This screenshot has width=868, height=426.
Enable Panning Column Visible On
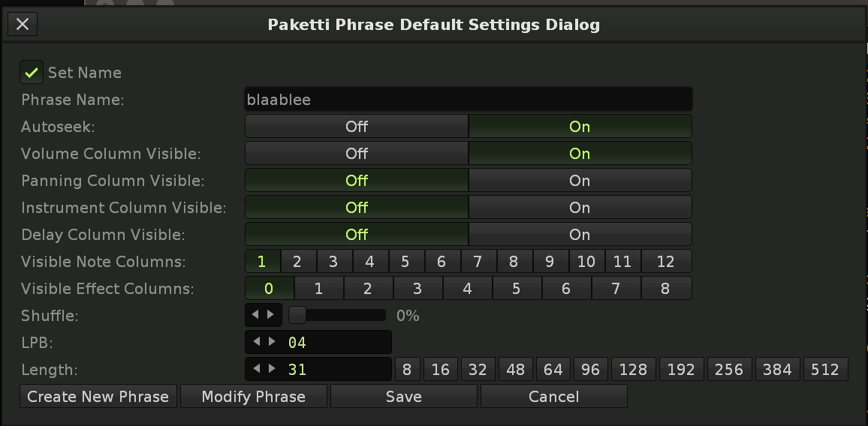click(x=579, y=181)
